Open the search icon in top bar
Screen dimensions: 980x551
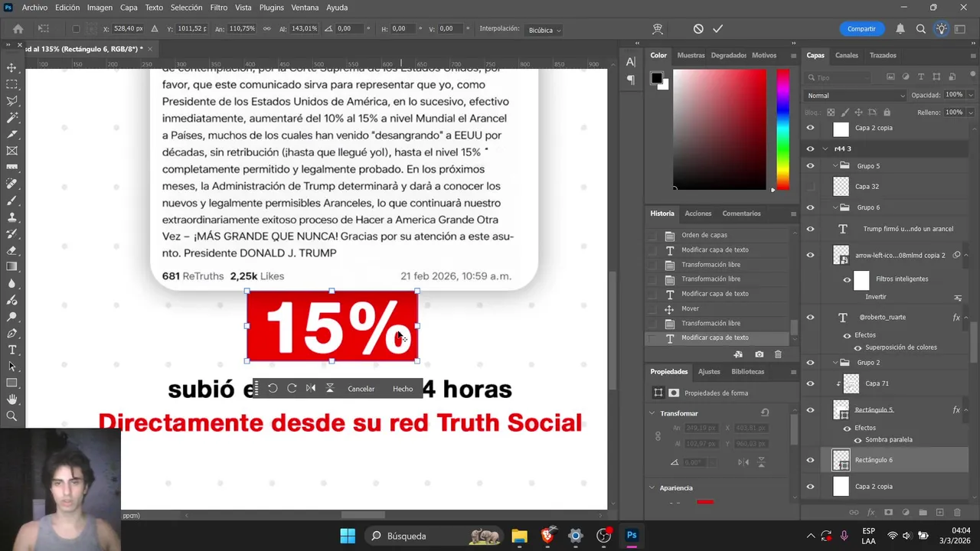coord(921,29)
